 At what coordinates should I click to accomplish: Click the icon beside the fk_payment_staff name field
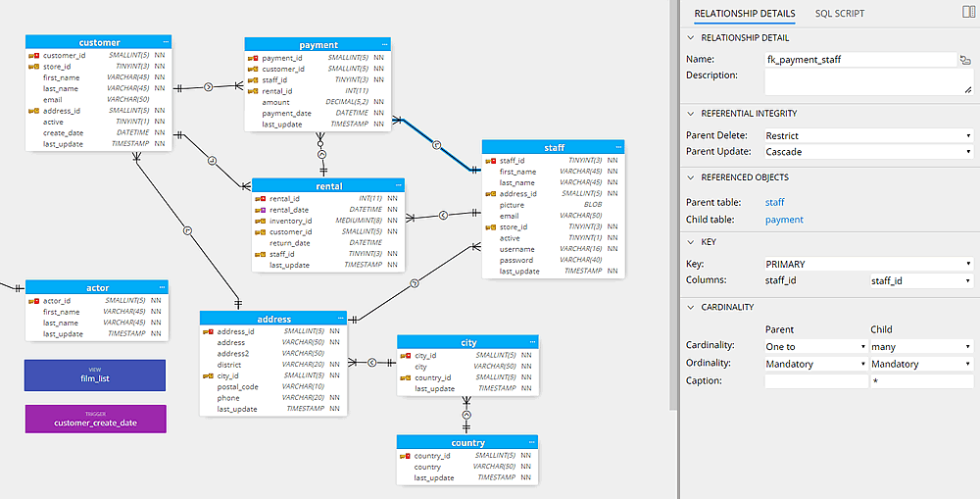pos(966,60)
